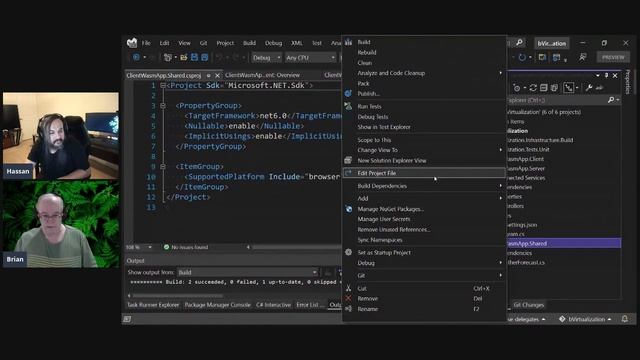
Task: Click the PREVIEW button
Action: click(x=613, y=57)
